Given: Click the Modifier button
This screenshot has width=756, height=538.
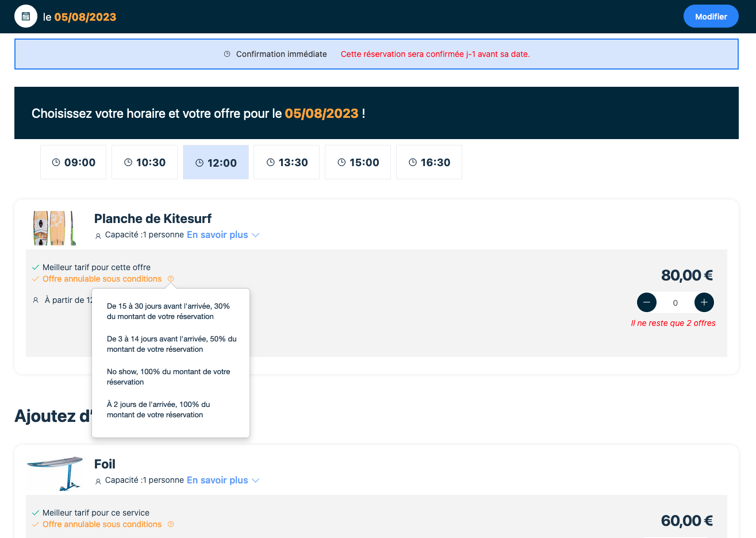Looking at the screenshot, I should [711, 17].
